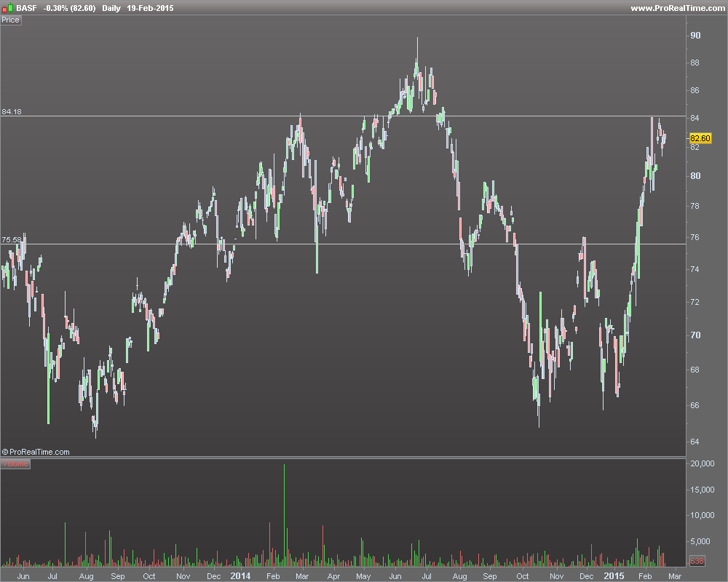
Task: Click the 72 price axis label
Action: [x=695, y=302]
